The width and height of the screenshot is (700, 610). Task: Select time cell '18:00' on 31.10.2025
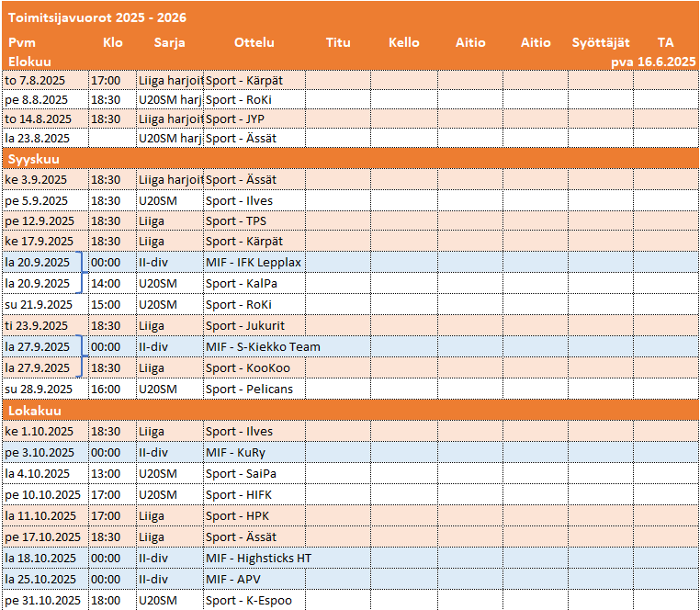[x=112, y=600]
